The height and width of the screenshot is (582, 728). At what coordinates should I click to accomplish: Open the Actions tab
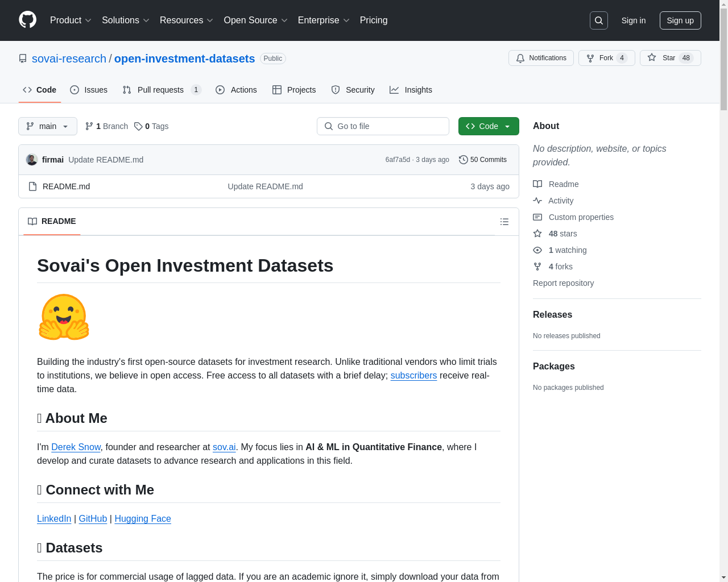(237, 90)
